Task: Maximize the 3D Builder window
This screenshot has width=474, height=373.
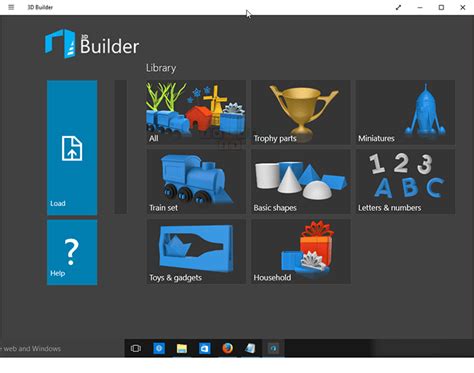Action: [x=441, y=7]
